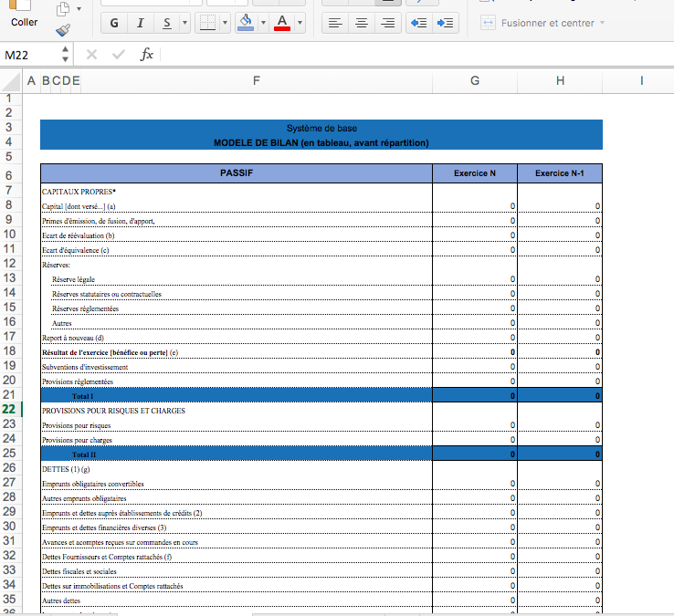Align text right
The image size is (674, 616).
(x=388, y=23)
